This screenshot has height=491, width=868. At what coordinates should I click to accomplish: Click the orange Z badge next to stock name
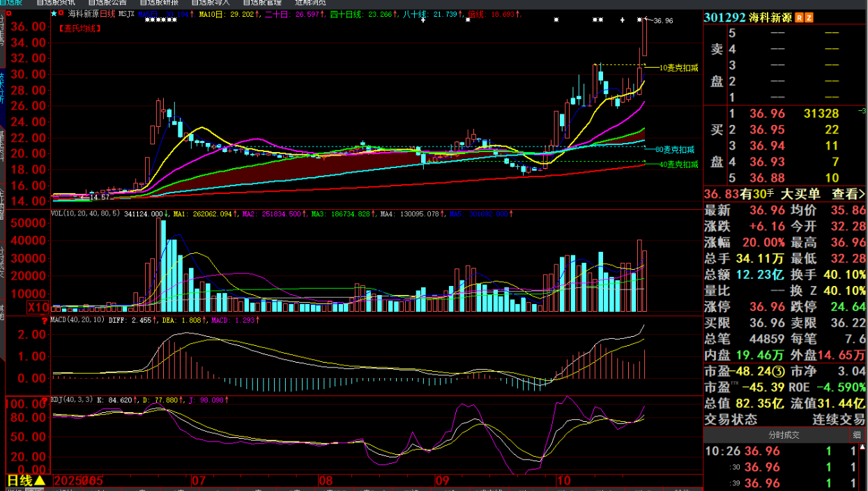coord(808,17)
